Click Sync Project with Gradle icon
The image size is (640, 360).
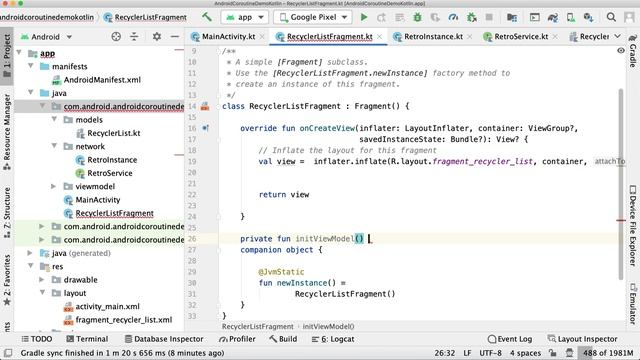(x=553, y=17)
